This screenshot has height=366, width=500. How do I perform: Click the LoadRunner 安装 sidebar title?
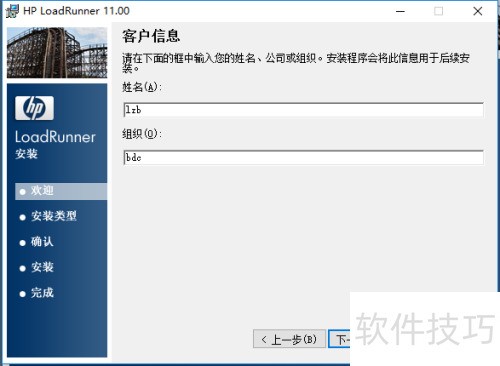(x=55, y=145)
